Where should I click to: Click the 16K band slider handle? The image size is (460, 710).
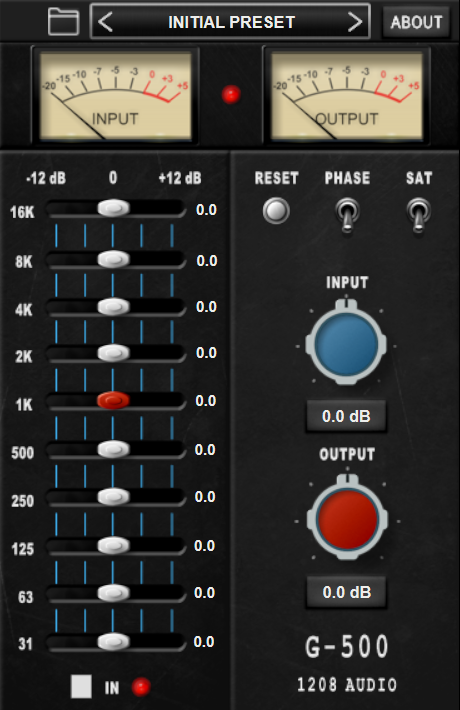pos(113,208)
